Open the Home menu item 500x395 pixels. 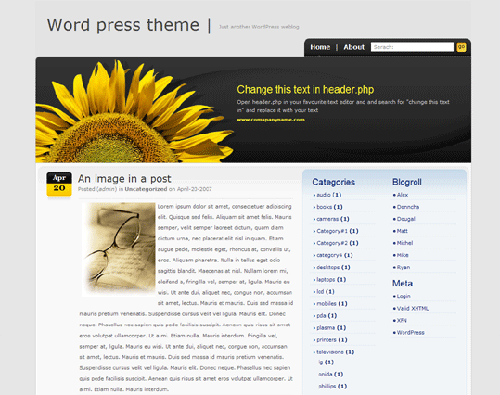pyautogui.click(x=320, y=47)
